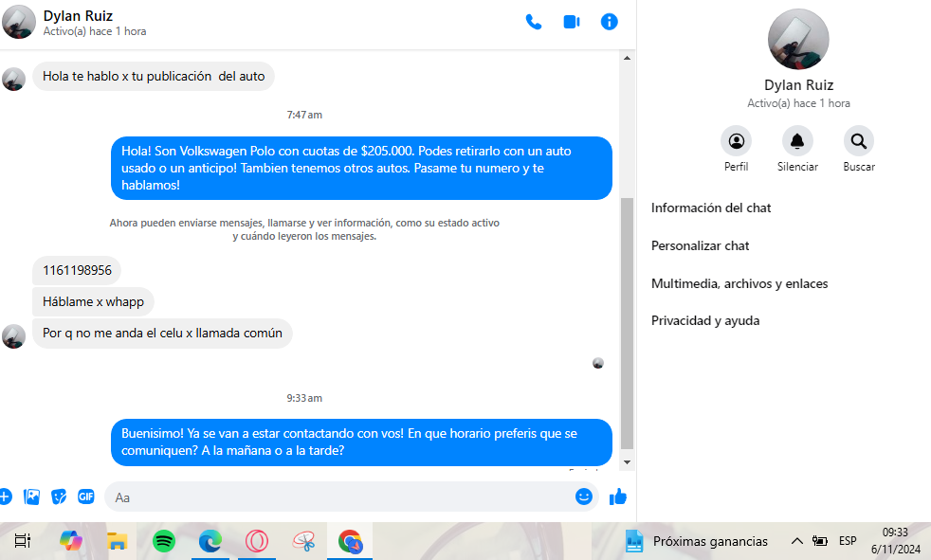Choose a sticker
Image resolution: width=931 pixels, height=560 pixels.
[x=59, y=497]
